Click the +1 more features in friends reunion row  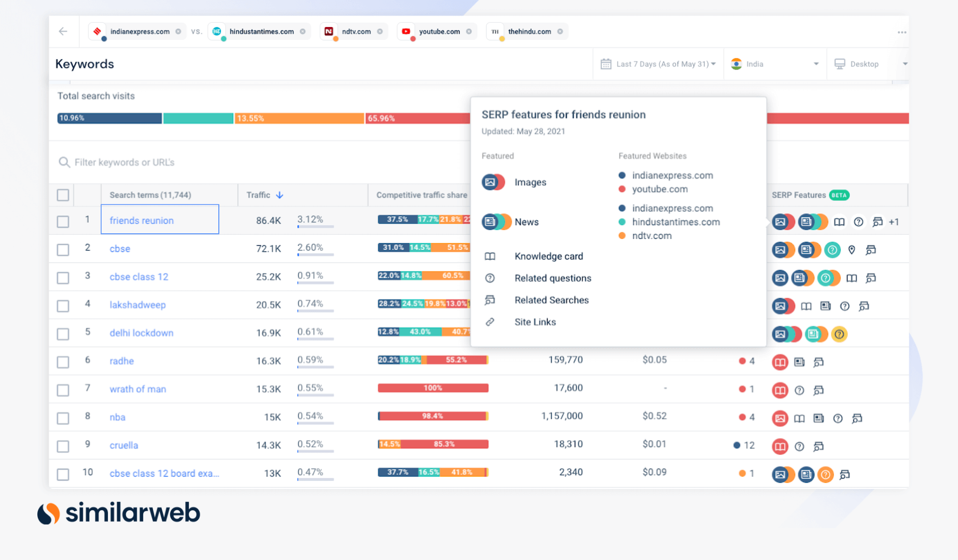pyautogui.click(x=894, y=222)
